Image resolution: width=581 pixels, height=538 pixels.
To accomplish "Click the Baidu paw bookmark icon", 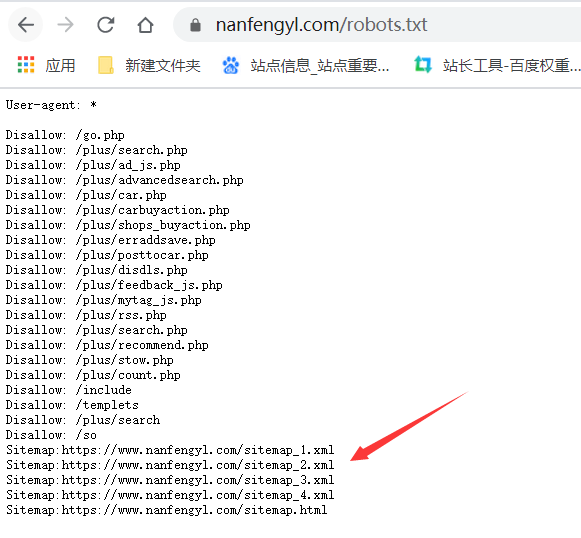I will point(230,65).
